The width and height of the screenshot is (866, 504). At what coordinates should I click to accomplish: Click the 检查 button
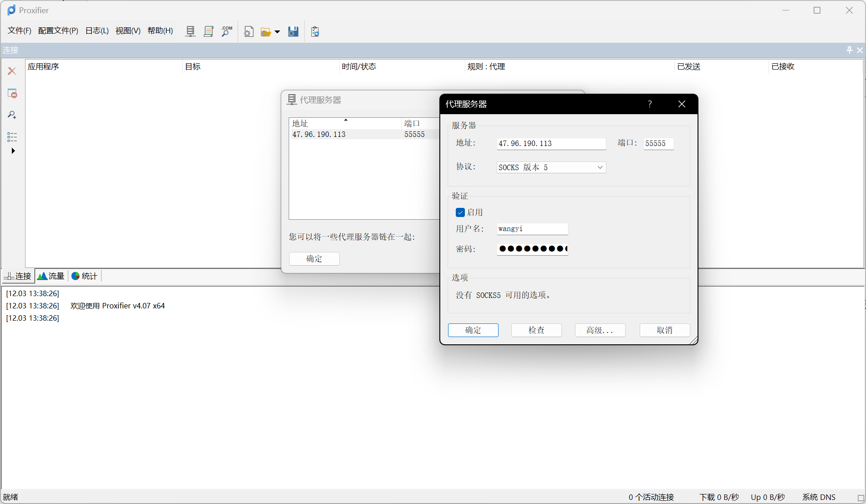(536, 330)
